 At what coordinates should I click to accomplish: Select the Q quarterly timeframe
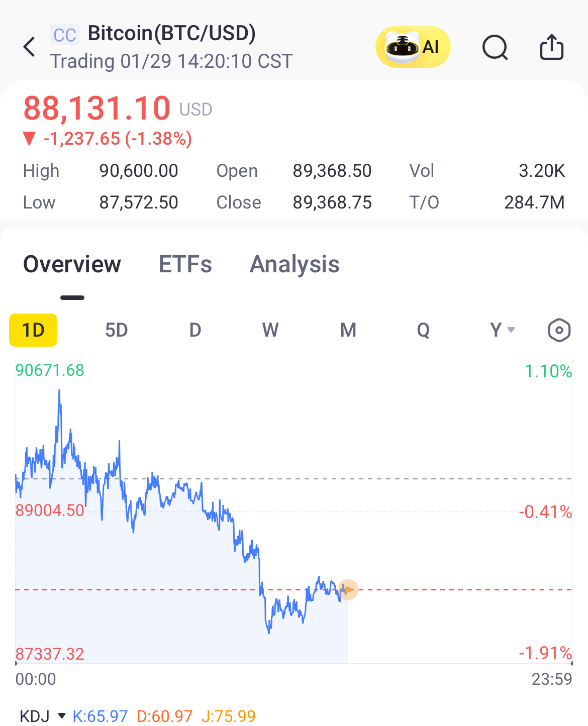pyautogui.click(x=423, y=330)
